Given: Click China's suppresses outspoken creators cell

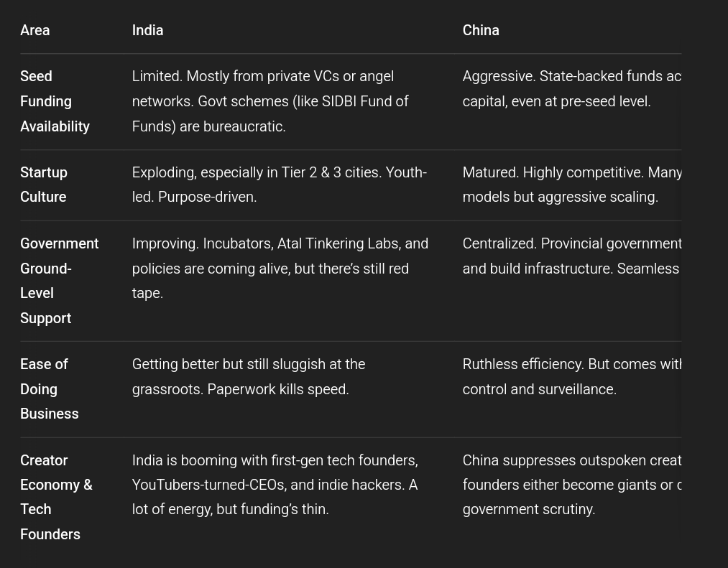Looking at the screenshot, I should (x=571, y=485).
